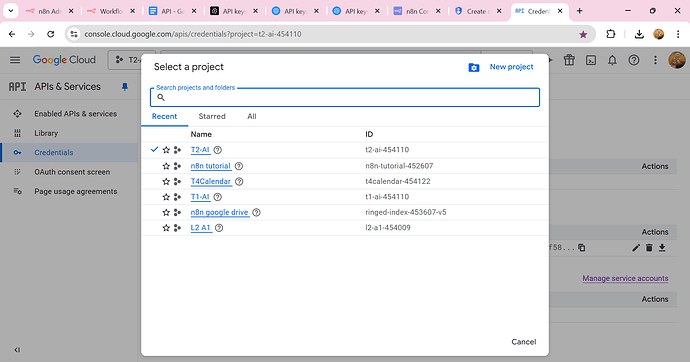
Task: Click project type icon in n8n google drive row
Action: (177, 212)
